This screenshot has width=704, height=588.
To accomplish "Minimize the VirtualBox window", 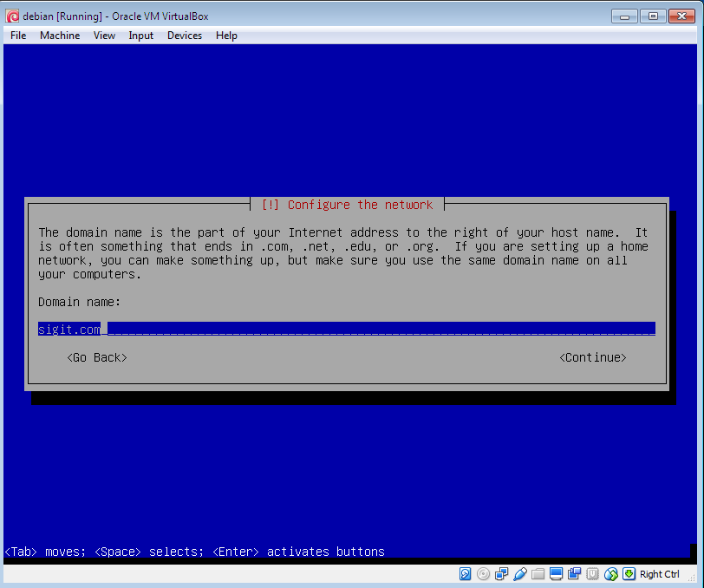I will pyautogui.click(x=624, y=16).
